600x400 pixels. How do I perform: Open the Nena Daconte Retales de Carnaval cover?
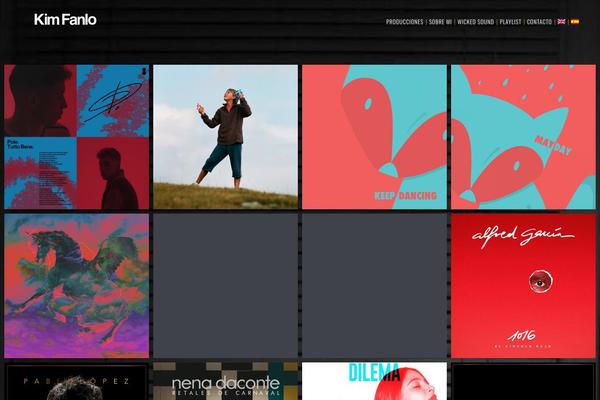click(x=225, y=381)
